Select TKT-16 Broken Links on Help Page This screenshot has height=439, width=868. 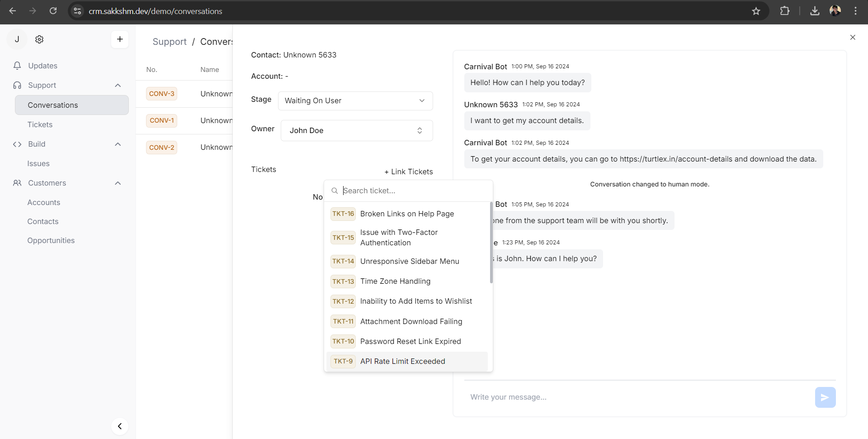407,214
